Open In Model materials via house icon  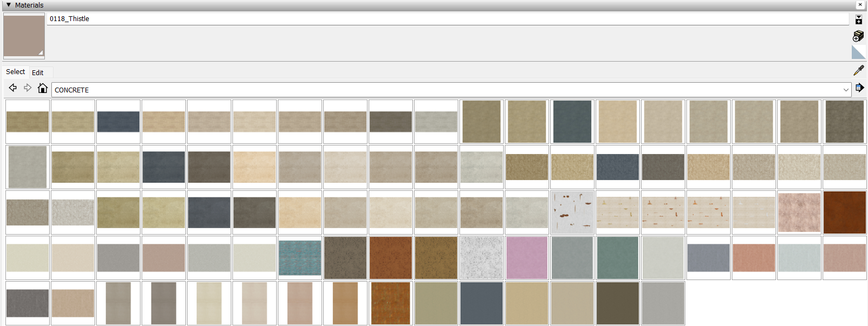click(43, 88)
